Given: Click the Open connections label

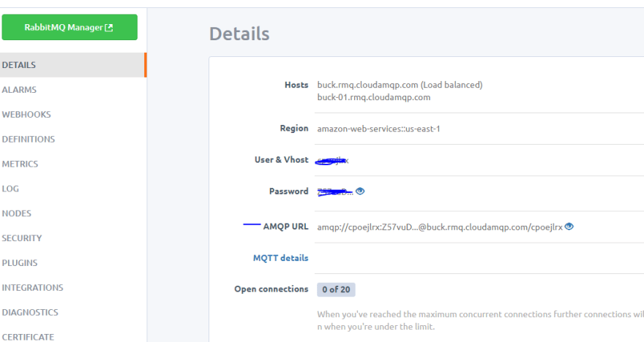Looking at the screenshot, I should click(271, 289).
